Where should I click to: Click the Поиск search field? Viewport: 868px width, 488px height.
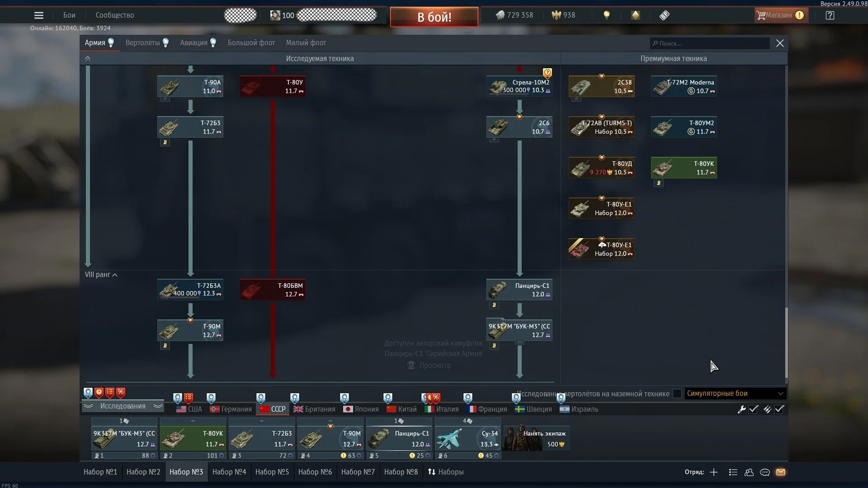(710, 43)
